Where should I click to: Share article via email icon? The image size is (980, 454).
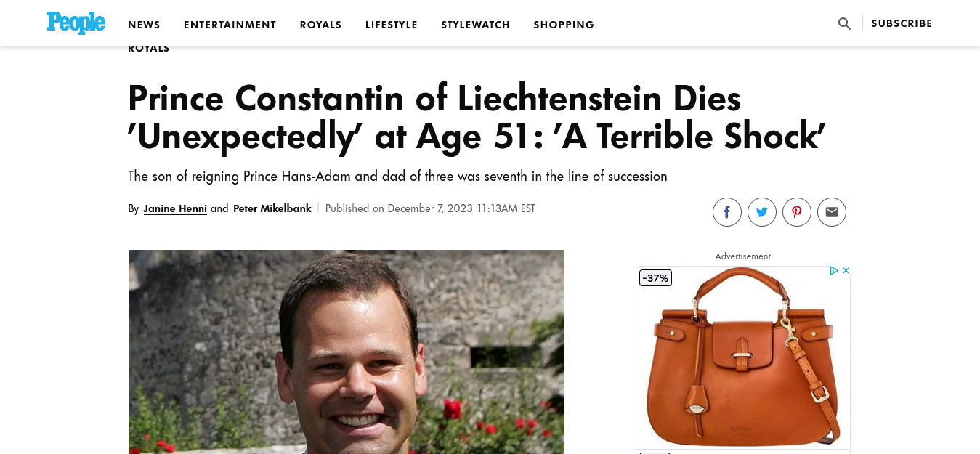832,212
